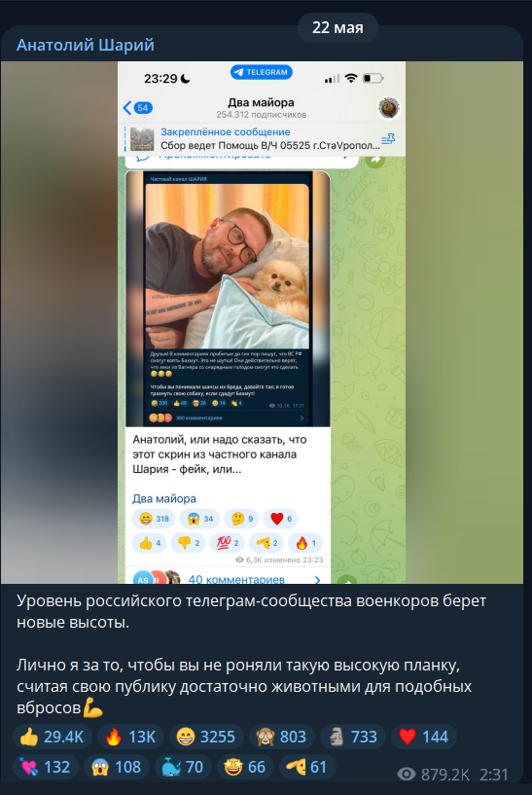The height and width of the screenshot is (795, 532).
Task: Toggle the screaming face reaction 108
Action: point(117,767)
